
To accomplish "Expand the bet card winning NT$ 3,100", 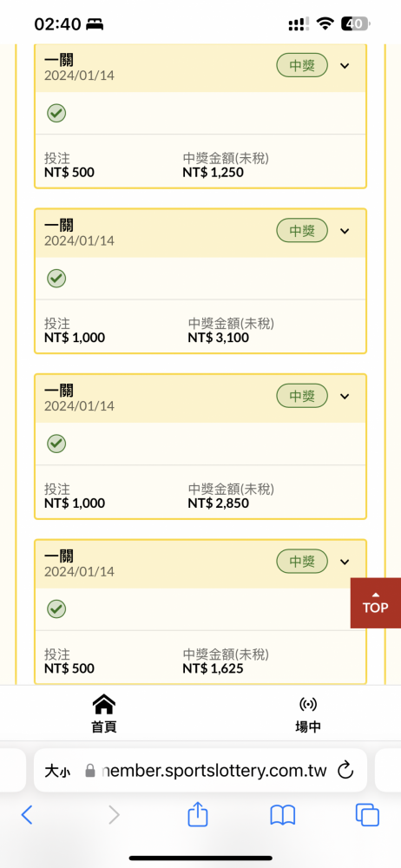I will [345, 231].
